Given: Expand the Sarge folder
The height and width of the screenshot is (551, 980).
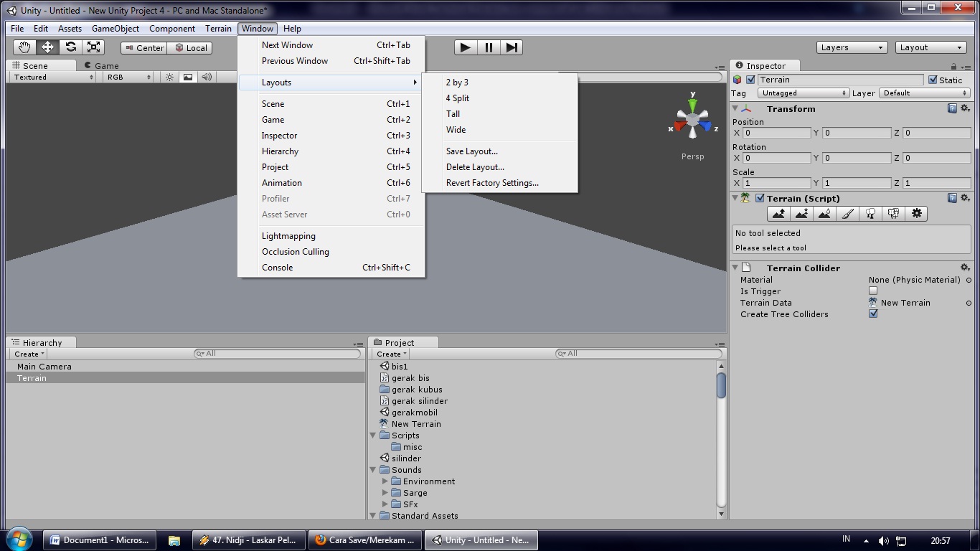Looking at the screenshot, I should [x=385, y=493].
